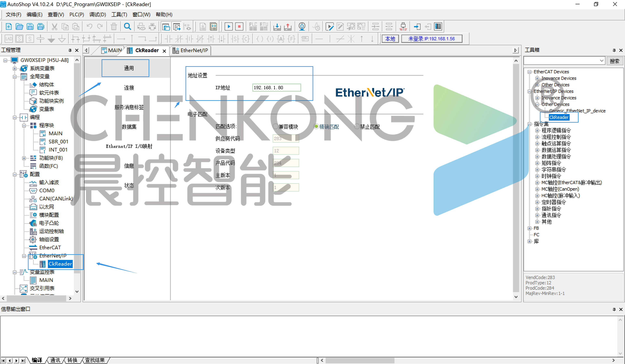Click the New project toolbar icon
Screen dimensions: 625x364
tap(9, 26)
